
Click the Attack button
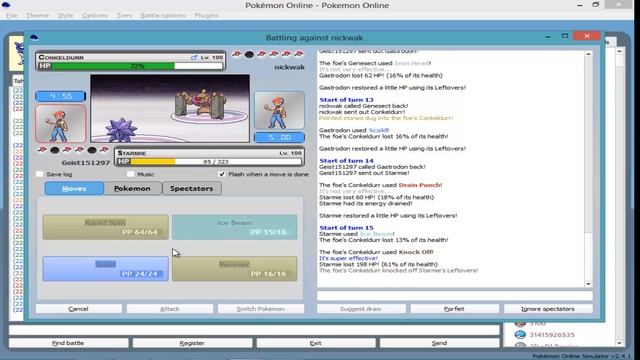tap(169, 309)
